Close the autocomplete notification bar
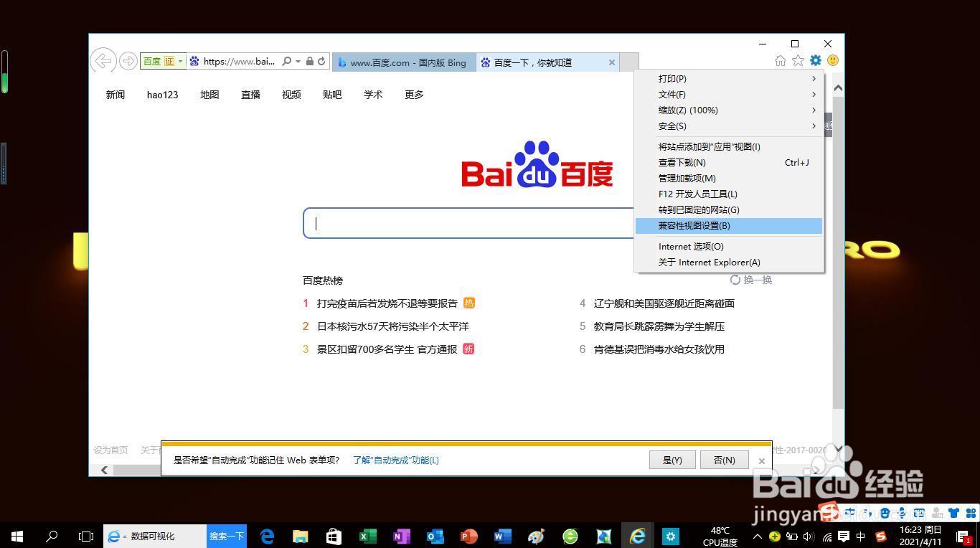This screenshot has width=980, height=548. (x=762, y=460)
